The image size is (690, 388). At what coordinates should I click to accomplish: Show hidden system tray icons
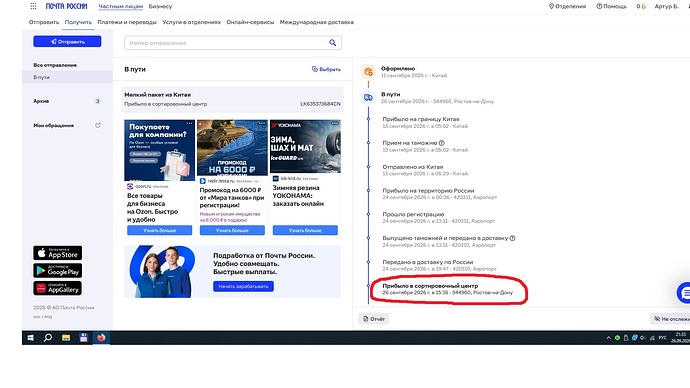[609, 338]
